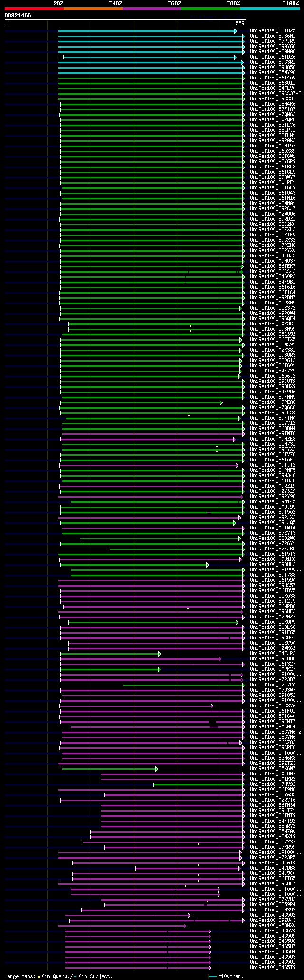Image resolution: width=304 pixels, height=980 pixels.
Task: Open hit UniRef100_A3ANA8
Action: (273, 52)
